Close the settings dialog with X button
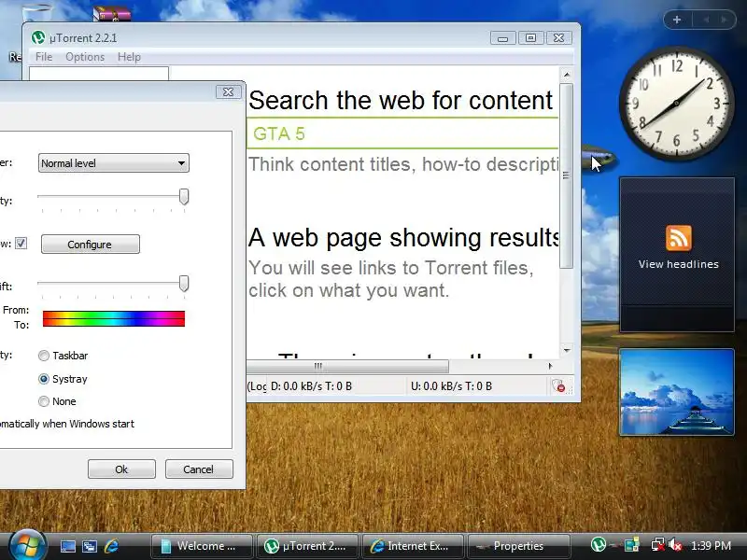Viewport: 747px width, 560px height. click(228, 91)
